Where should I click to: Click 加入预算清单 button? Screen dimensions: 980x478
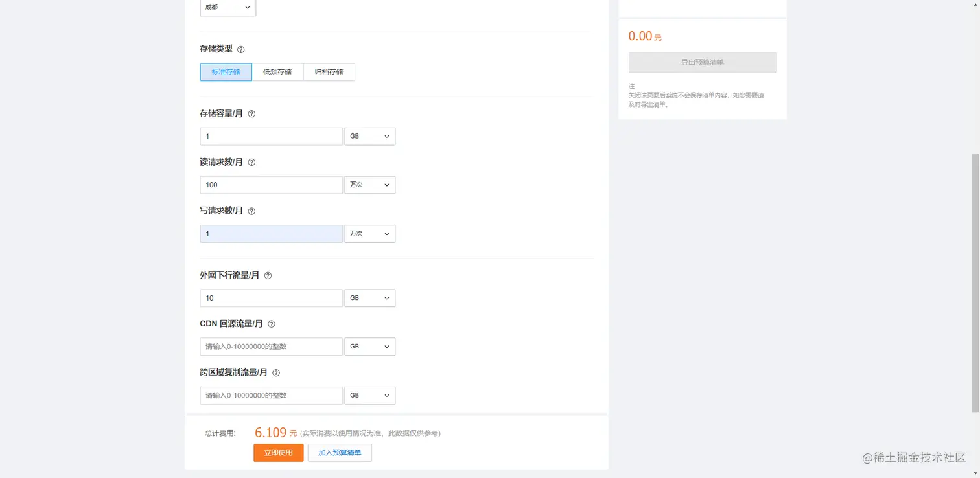[x=340, y=453]
